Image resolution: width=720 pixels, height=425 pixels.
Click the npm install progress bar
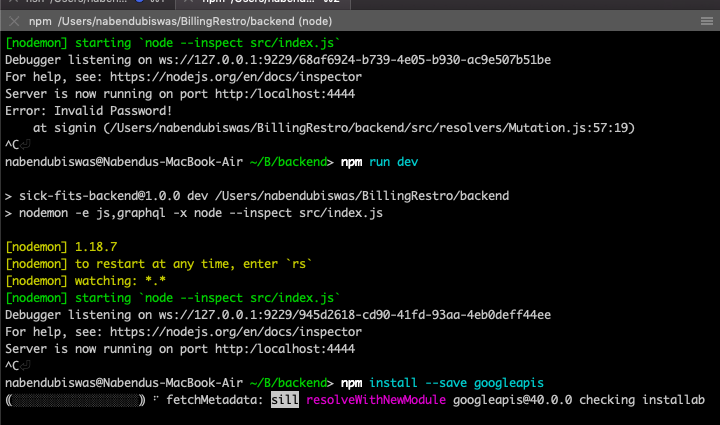point(75,400)
